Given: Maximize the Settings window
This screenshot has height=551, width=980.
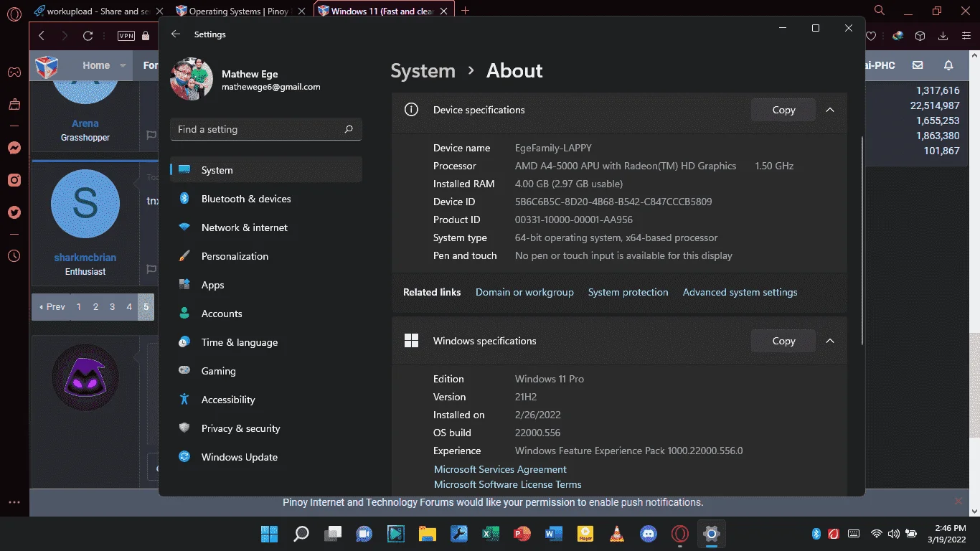Looking at the screenshot, I should (x=815, y=28).
